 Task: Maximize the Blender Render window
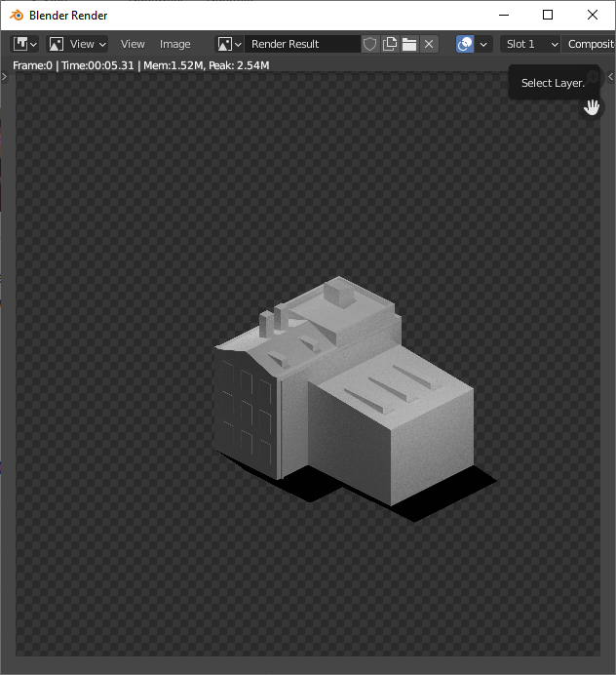pos(548,15)
